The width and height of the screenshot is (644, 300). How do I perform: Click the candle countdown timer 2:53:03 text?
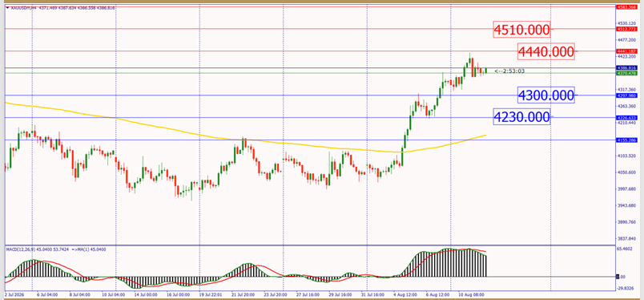tap(509, 71)
